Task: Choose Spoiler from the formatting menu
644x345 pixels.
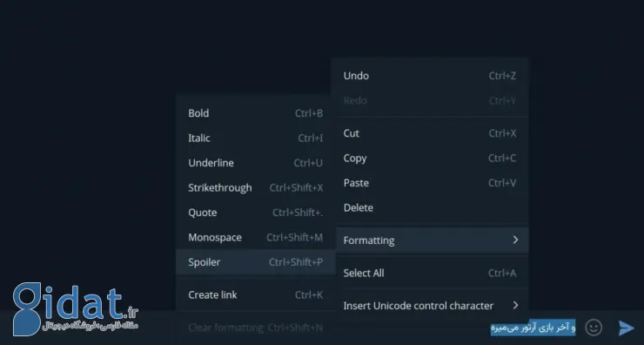Action: click(256, 262)
